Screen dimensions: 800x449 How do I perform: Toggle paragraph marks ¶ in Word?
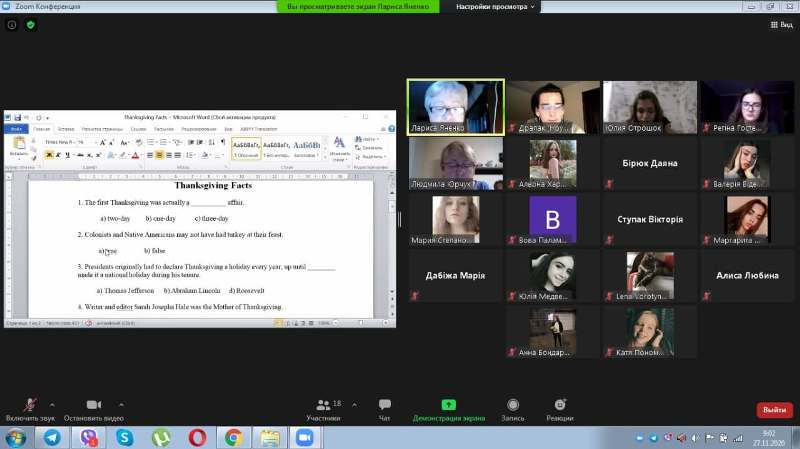(x=223, y=142)
